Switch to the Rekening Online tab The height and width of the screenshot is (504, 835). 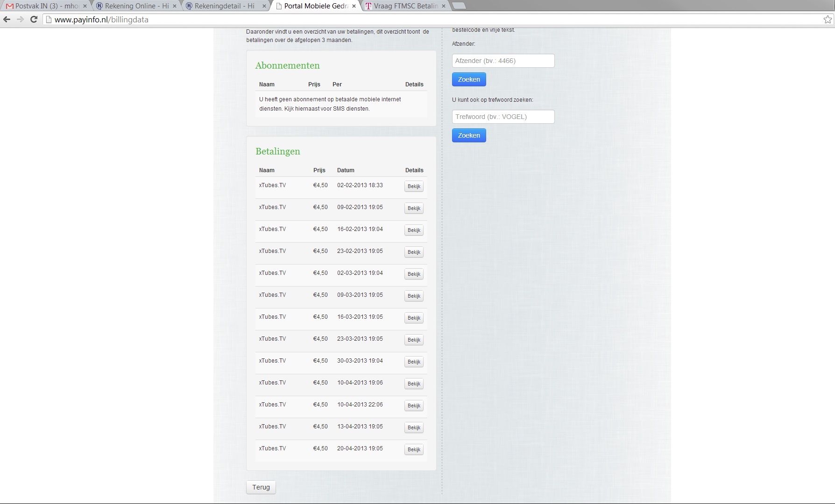click(136, 6)
